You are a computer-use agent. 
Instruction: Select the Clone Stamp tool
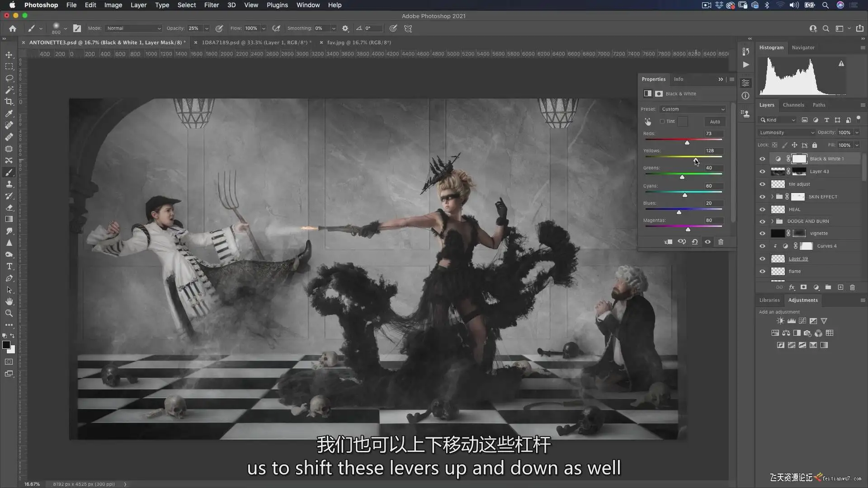click(9, 184)
